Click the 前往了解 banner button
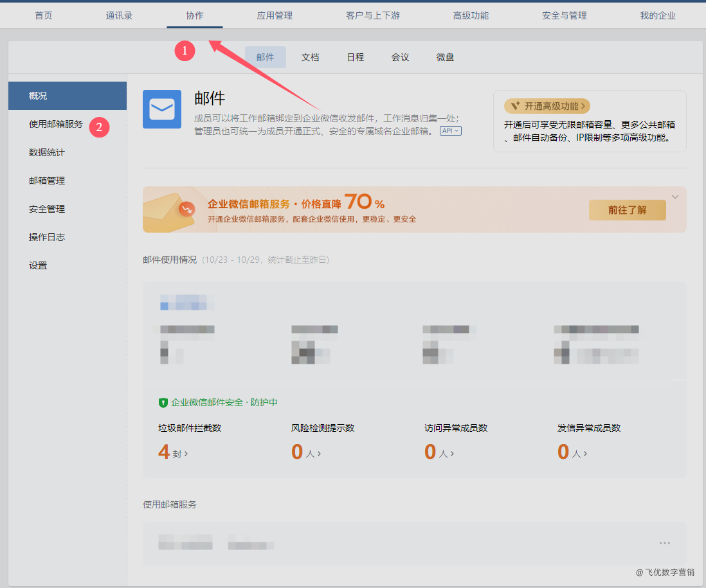Image resolution: width=706 pixels, height=588 pixels. [627, 210]
